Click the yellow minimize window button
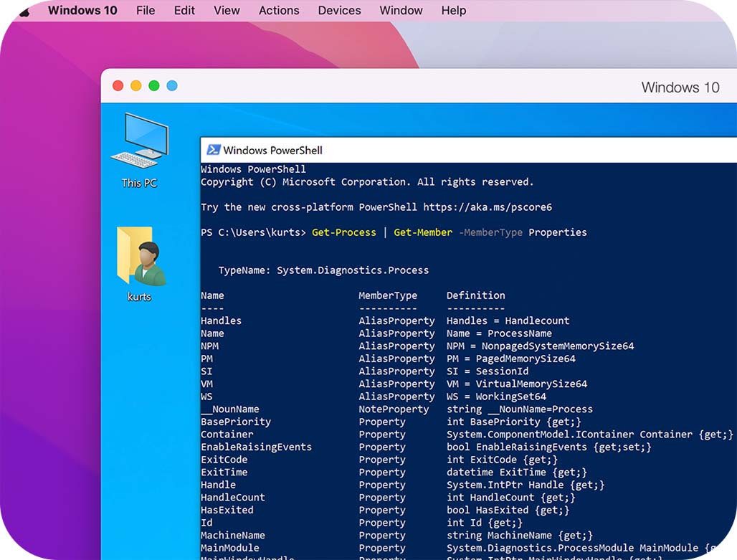The width and height of the screenshot is (737, 560). point(135,85)
